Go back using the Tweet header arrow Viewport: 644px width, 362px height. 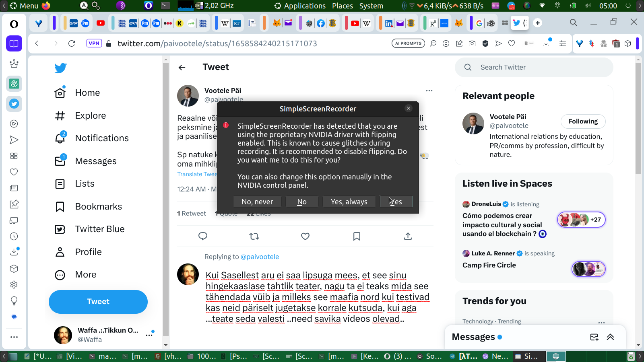point(182,68)
